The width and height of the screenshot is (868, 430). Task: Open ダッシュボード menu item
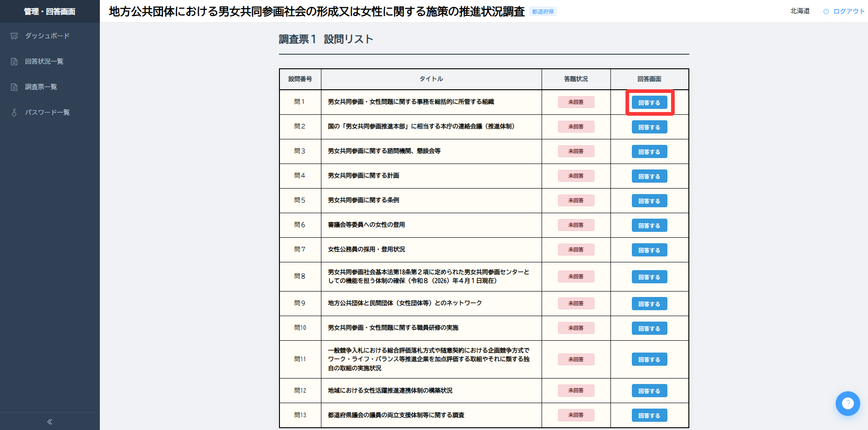[x=50, y=36]
